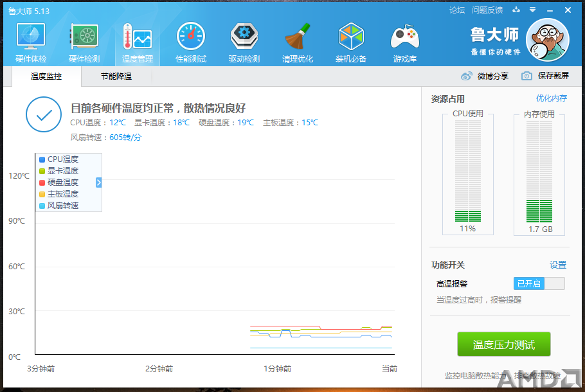The width and height of the screenshot is (585, 392).
Task: Close the 鲁大师 window
Action: pyautogui.click(x=568, y=10)
